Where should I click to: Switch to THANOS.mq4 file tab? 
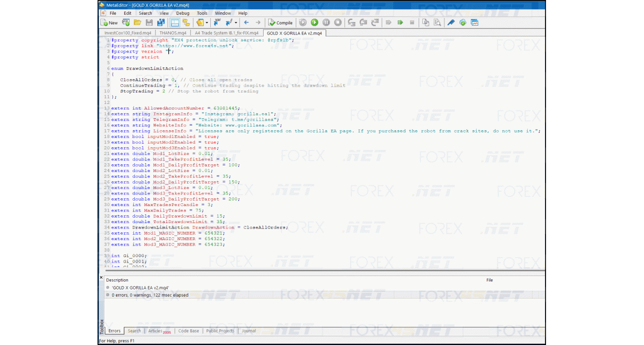coord(172,33)
